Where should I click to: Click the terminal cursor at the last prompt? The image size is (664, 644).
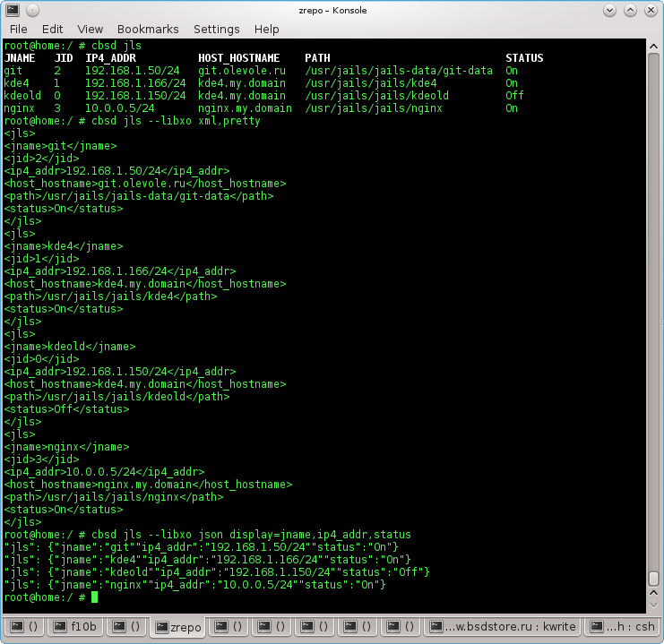(94, 597)
